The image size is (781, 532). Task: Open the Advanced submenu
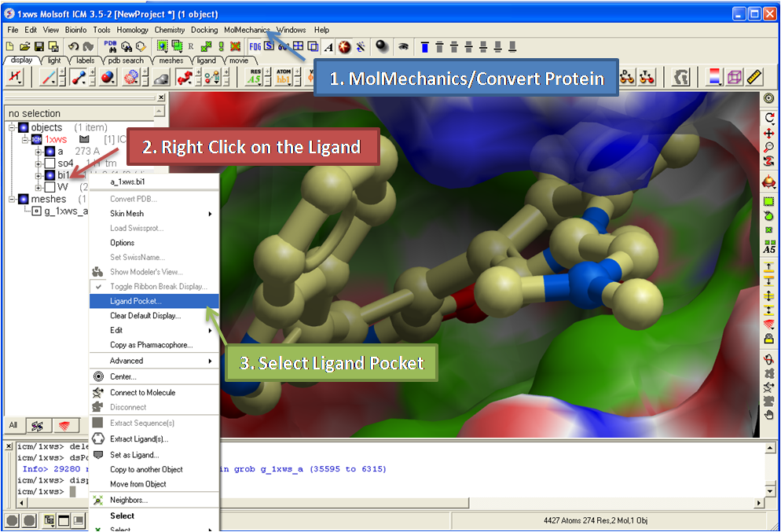click(x=155, y=361)
